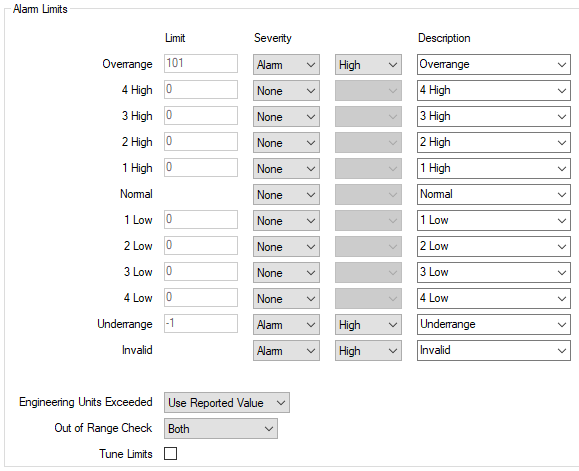Open the Out of Range Check dropdown
Viewport: 579px width, 471px height.
point(221,429)
